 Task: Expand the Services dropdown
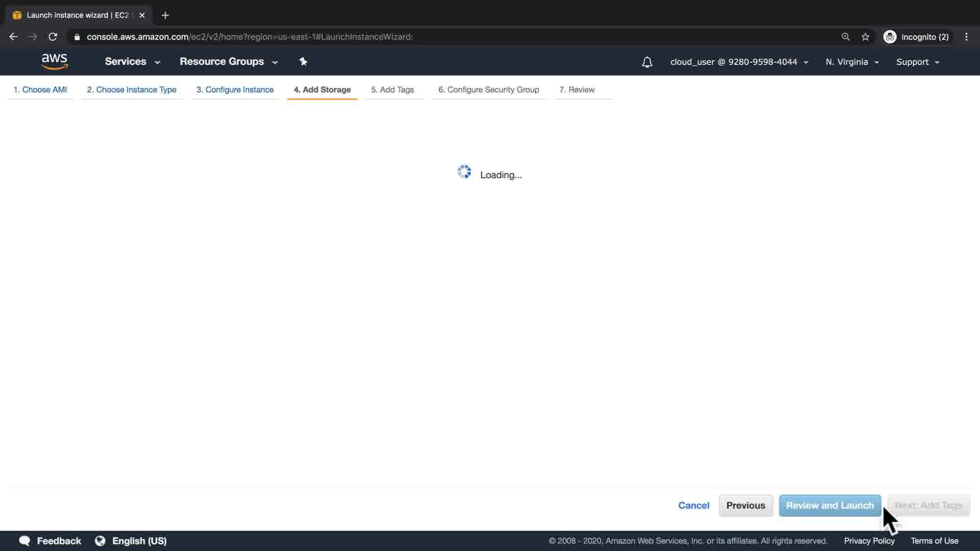tap(132, 62)
